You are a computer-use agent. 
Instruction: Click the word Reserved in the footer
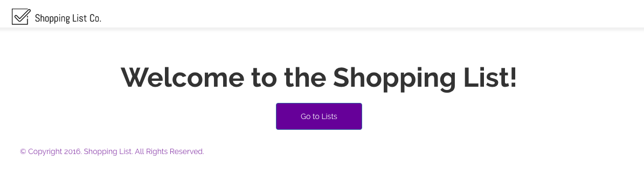(x=187, y=151)
